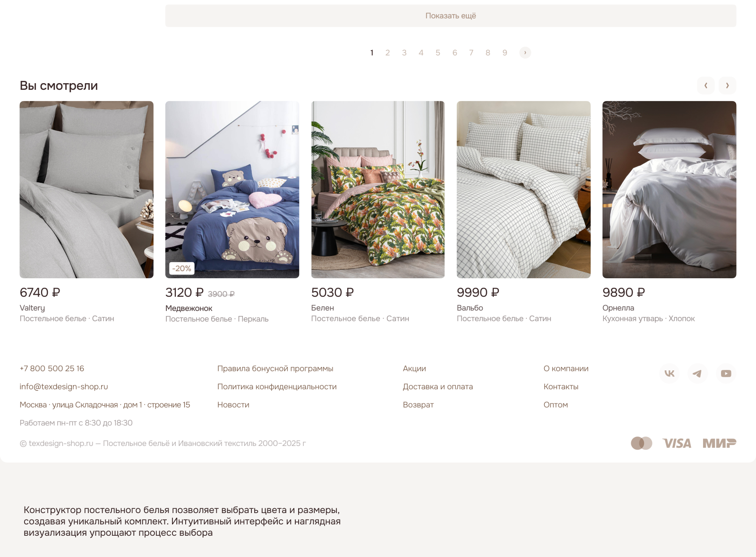Click the info@texdesign-shop.ru email address
756x557 pixels.
(x=64, y=386)
